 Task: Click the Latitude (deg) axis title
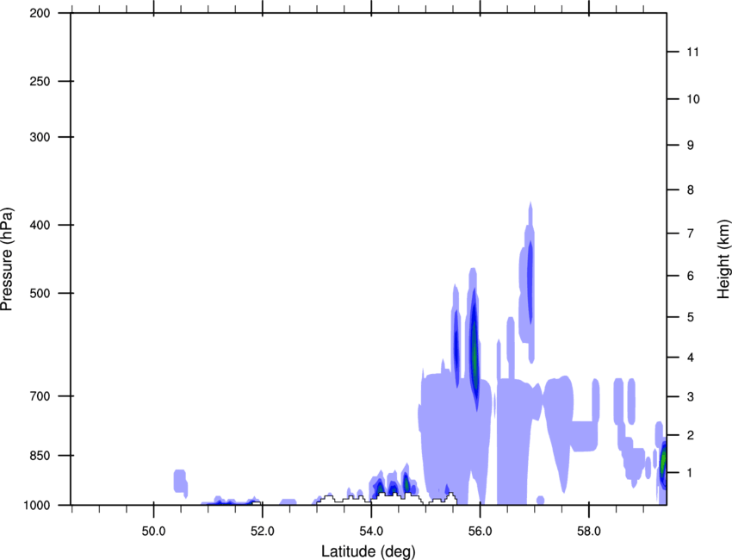[368, 551]
